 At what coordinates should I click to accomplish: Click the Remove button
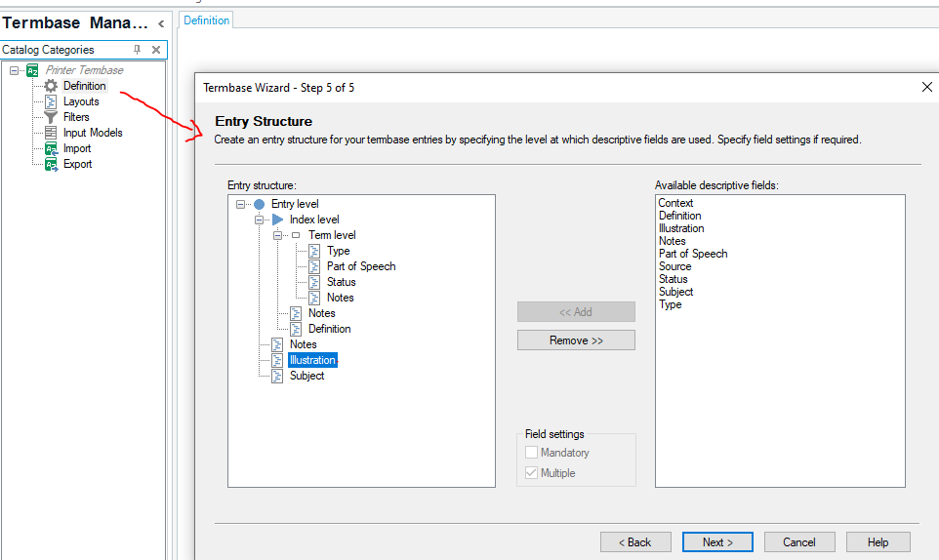[576, 340]
